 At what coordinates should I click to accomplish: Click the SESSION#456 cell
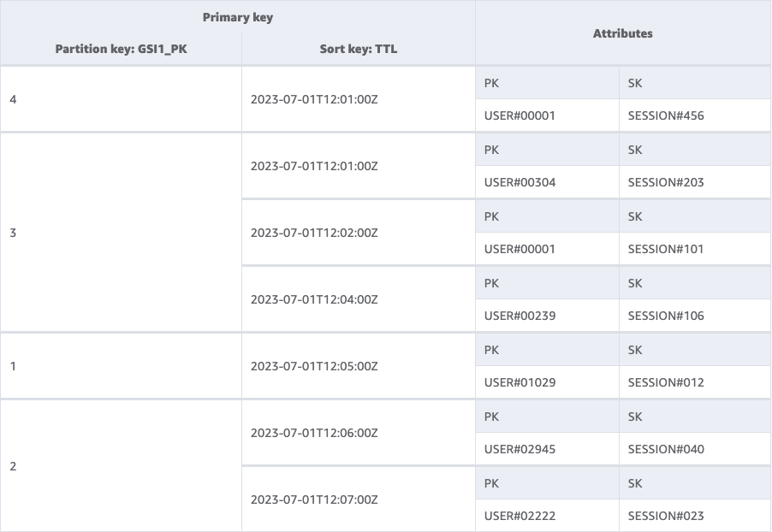click(x=666, y=115)
